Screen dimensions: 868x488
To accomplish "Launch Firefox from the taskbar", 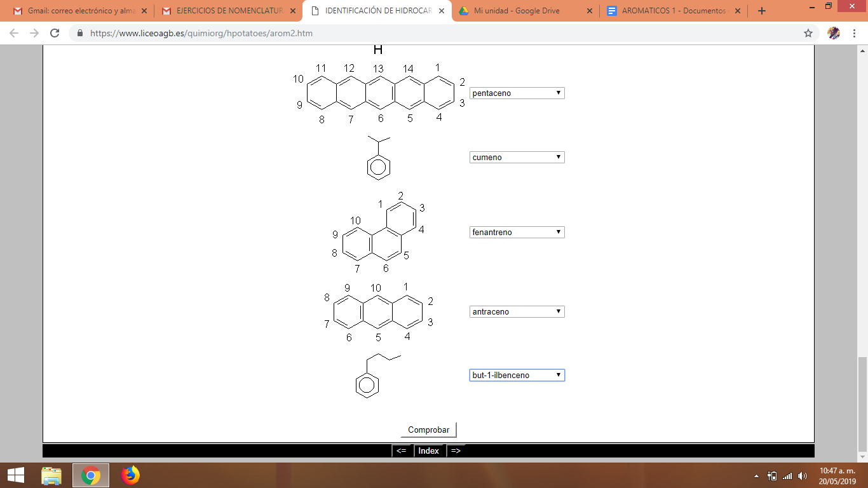I will click(x=130, y=475).
